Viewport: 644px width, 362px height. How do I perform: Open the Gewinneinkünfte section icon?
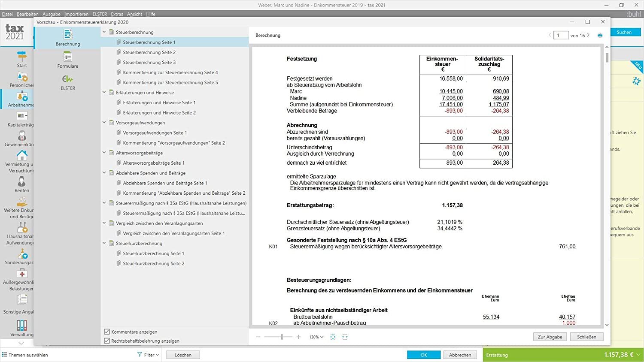(x=22, y=136)
